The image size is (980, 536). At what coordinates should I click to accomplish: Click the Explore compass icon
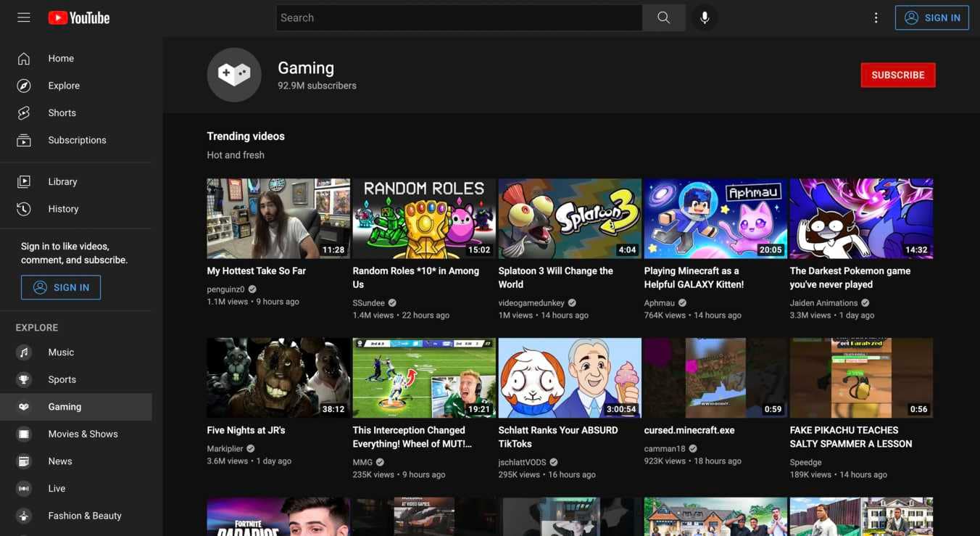point(22,85)
